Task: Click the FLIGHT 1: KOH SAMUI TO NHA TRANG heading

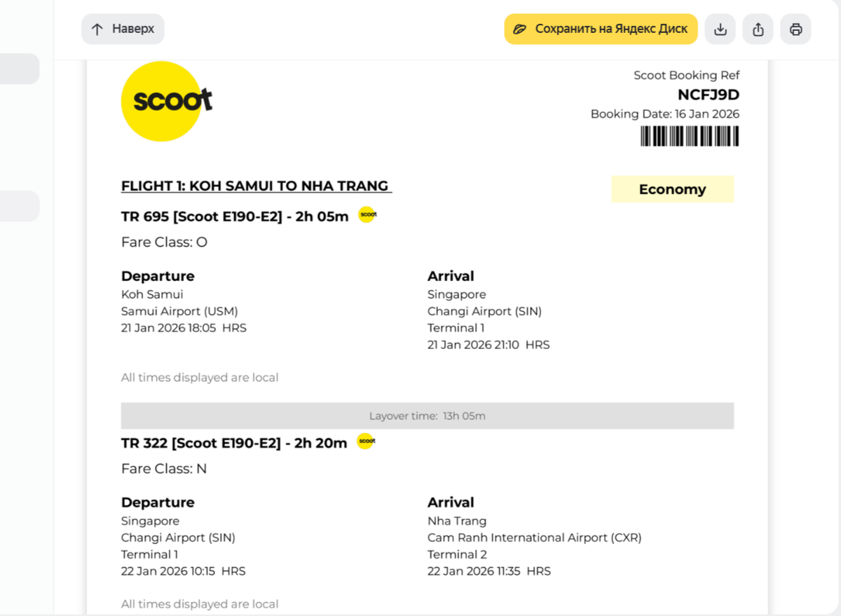Action: pos(256,186)
